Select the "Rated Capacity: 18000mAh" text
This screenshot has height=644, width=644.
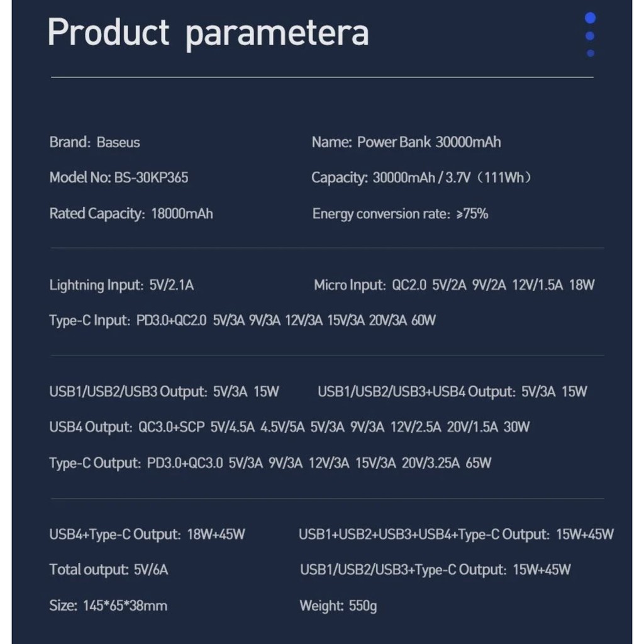131,214
